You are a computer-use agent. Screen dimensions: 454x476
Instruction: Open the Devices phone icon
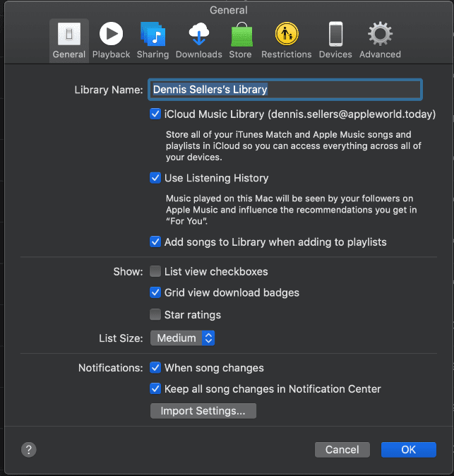tap(335, 34)
